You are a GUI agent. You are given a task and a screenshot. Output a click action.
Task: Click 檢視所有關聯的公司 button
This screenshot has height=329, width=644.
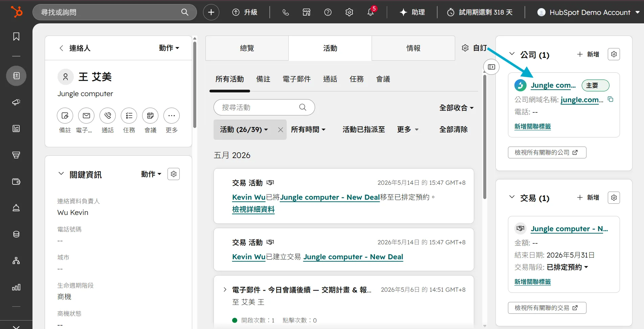click(x=547, y=153)
